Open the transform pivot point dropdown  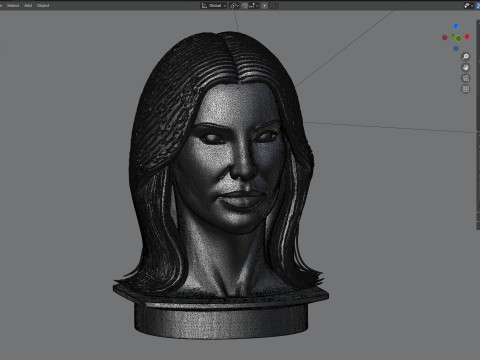pyautogui.click(x=234, y=6)
